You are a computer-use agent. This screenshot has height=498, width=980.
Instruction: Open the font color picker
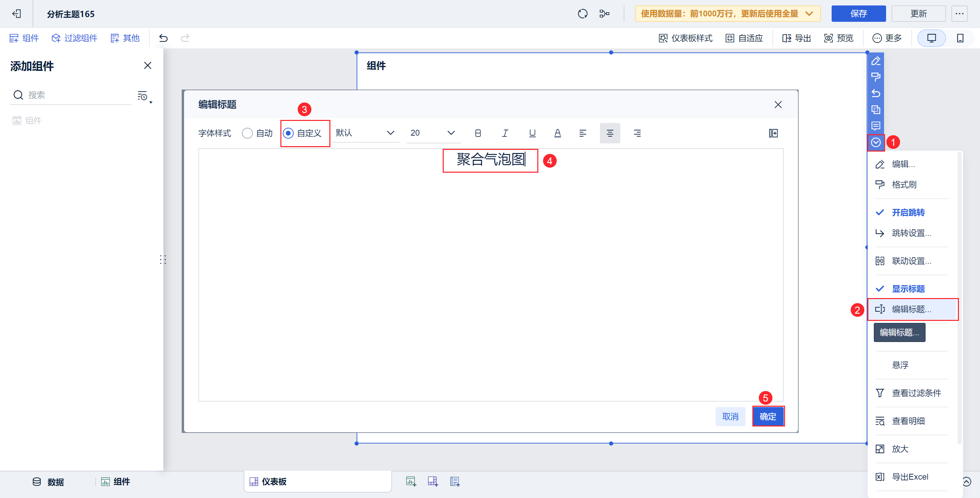557,133
